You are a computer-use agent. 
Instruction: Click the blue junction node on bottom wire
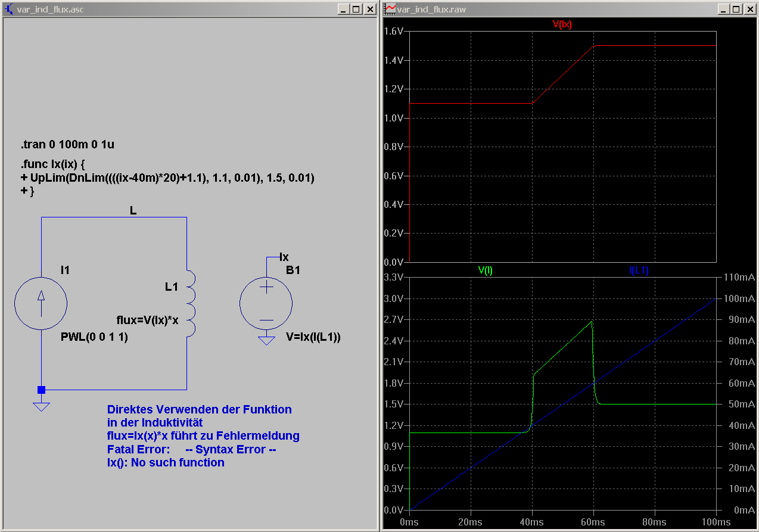[41, 390]
